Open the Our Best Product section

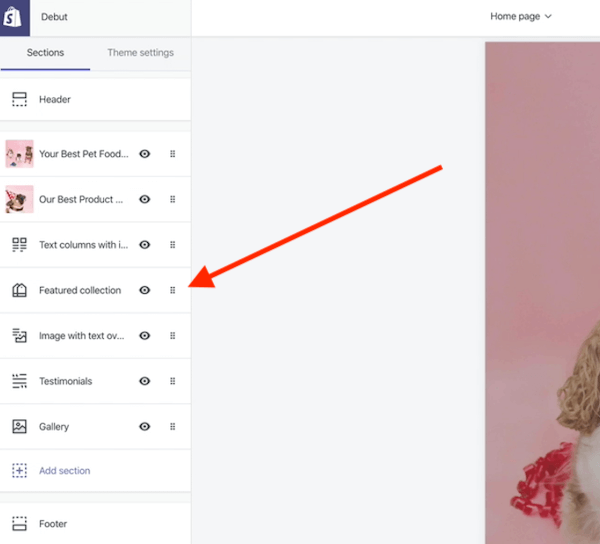[x=81, y=200]
